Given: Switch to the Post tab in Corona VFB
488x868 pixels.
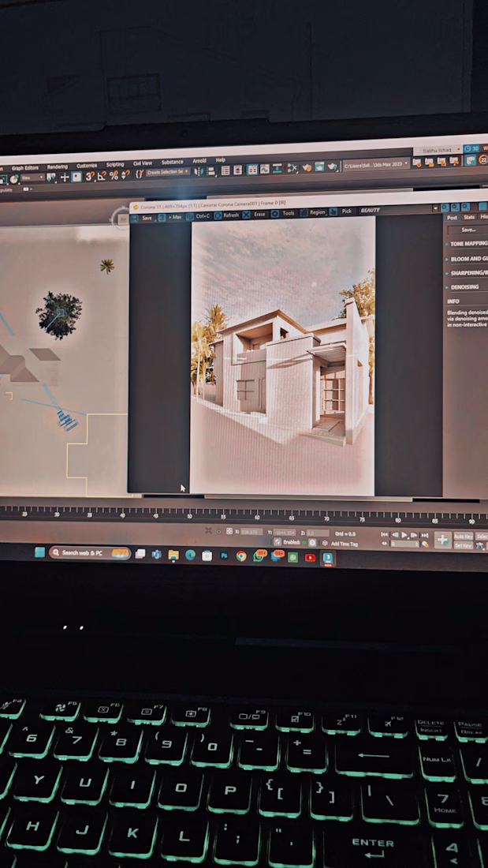Looking at the screenshot, I should (452, 218).
